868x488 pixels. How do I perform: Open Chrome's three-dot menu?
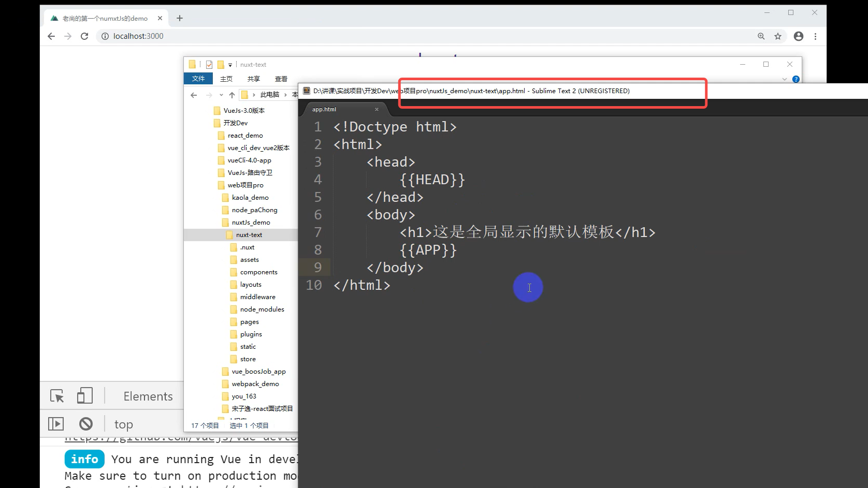pos(815,36)
